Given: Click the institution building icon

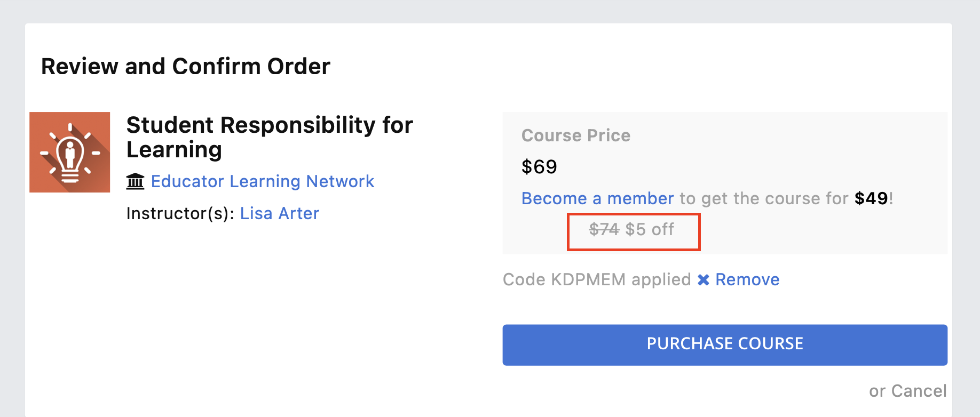Looking at the screenshot, I should point(136,181).
